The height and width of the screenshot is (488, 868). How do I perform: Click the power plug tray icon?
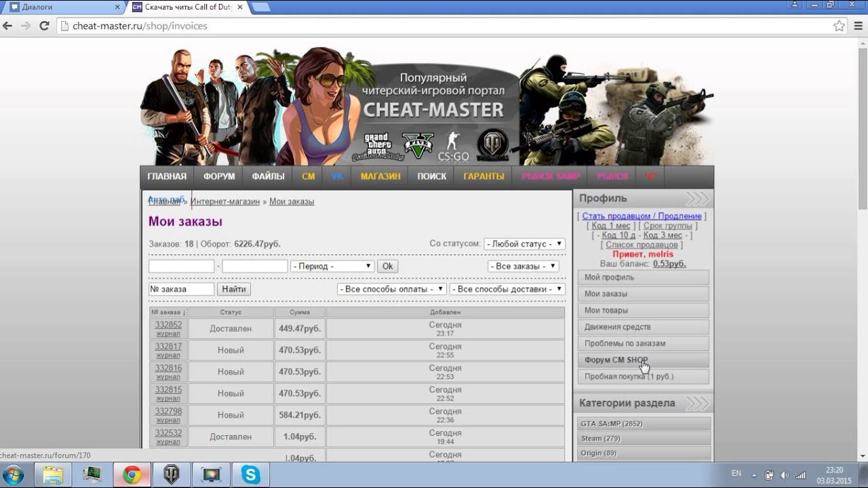[770, 475]
